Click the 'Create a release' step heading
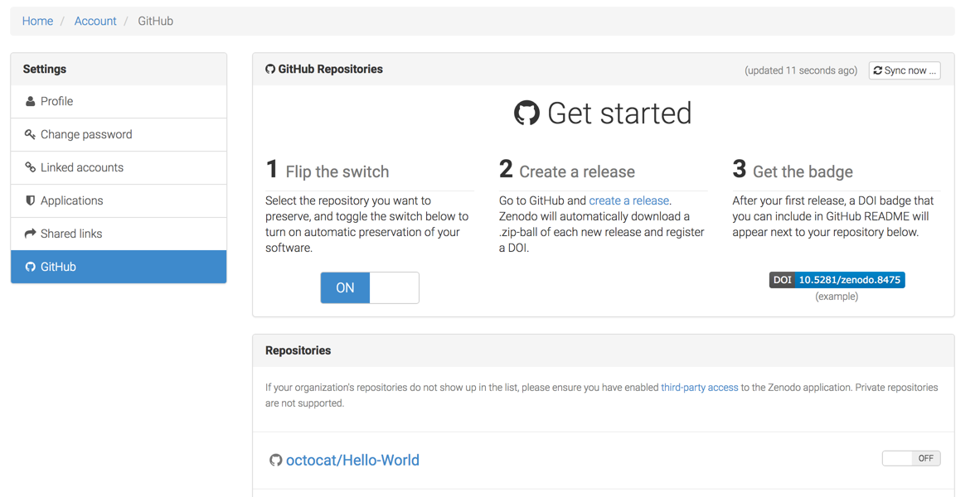Viewport: 980px width, 497px height. [577, 171]
